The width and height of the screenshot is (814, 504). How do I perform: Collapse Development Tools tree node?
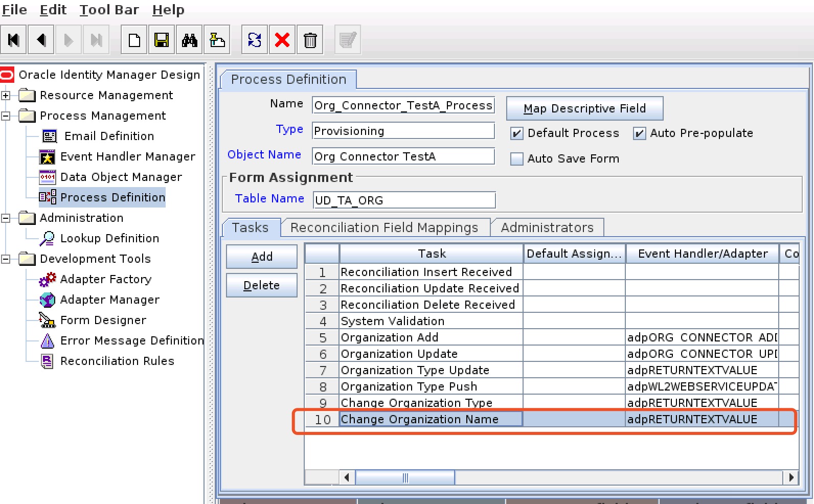(6, 259)
